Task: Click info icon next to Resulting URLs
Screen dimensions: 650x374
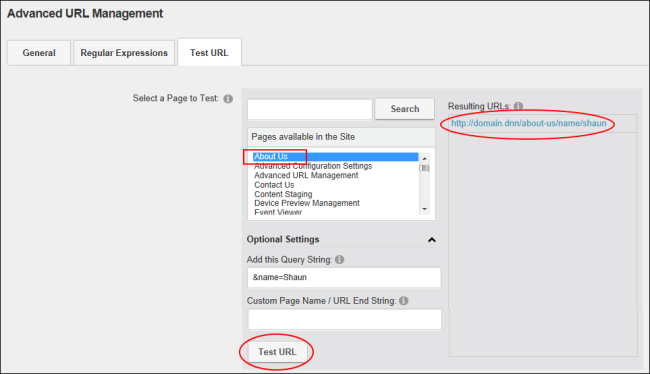Action: point(518,106)
